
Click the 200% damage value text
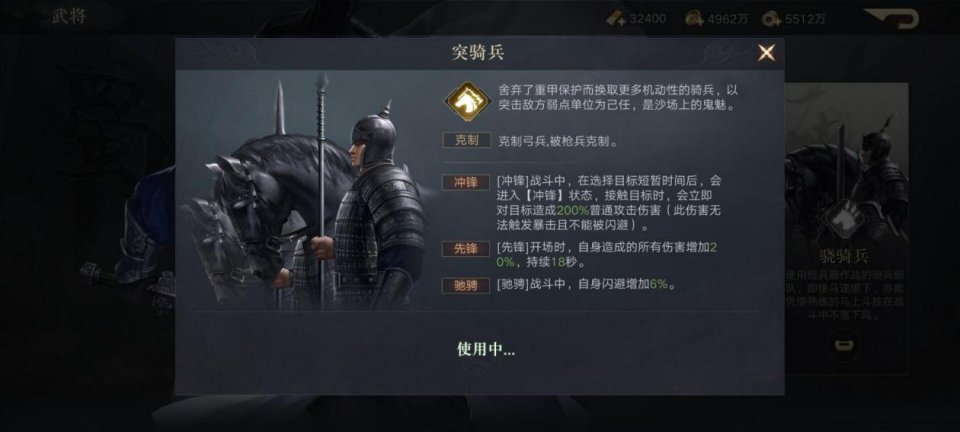574,209
